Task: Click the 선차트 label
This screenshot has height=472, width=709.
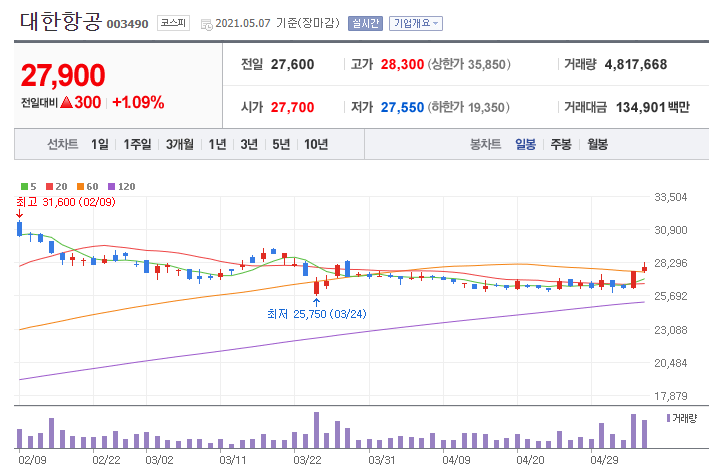Action: [63, 144]
